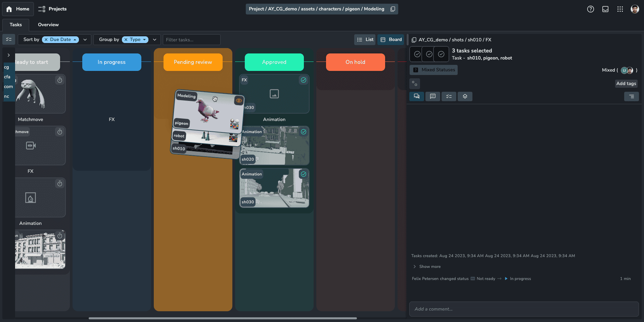Open the inbox icon in top bar

[x=605, y=9]
